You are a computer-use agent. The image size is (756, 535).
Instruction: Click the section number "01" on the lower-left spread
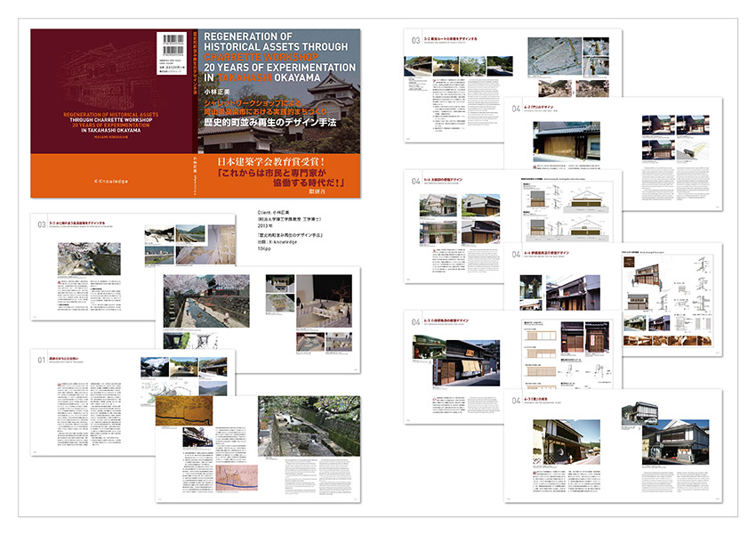42,360
